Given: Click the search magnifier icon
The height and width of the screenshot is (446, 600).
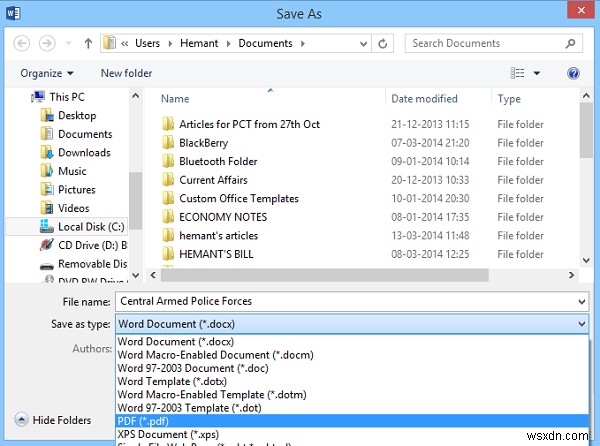Looking at the screenshot, I should [x=571, y=44].
